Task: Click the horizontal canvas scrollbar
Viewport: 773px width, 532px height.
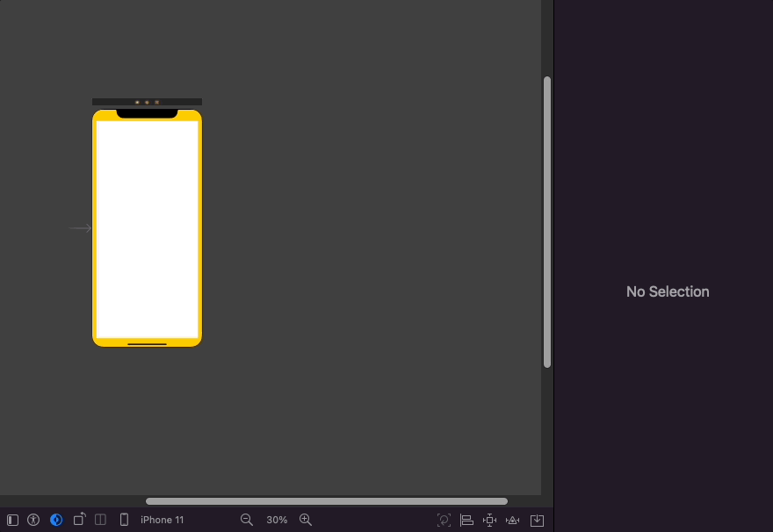Action: (327, 501)
